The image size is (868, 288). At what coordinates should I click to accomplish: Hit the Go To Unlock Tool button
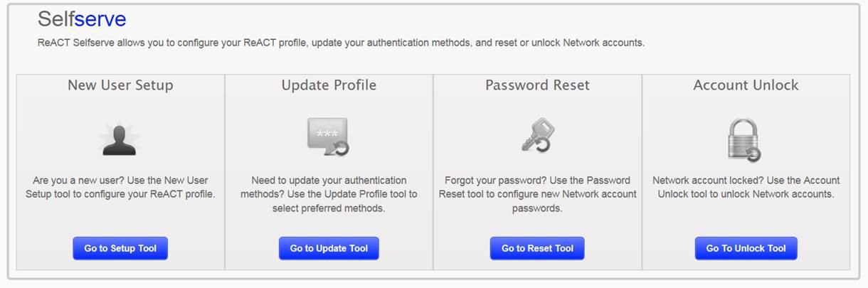[x=746, y=248]
